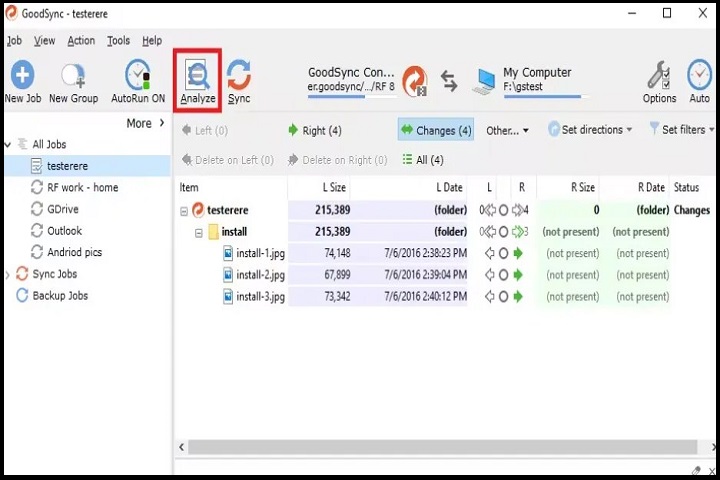Open the Tools menu
This screenshot has height=480, width=720.
coord(118,41)
